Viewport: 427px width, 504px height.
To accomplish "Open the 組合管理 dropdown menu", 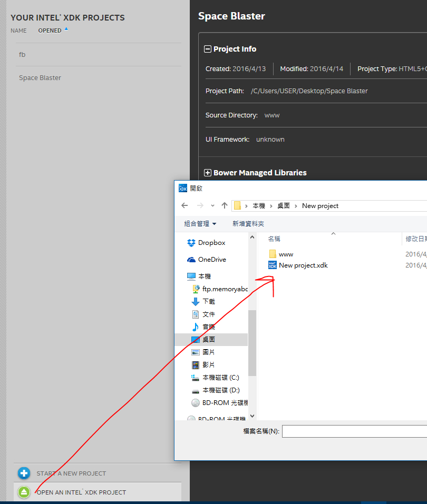I will pos(200,224).
